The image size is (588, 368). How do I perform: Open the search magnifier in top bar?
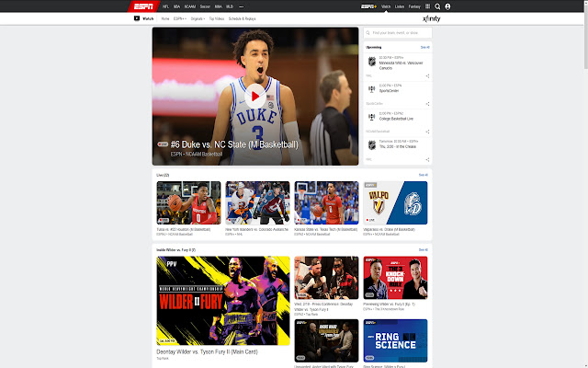pyautogui.click(x=437, y=6)
